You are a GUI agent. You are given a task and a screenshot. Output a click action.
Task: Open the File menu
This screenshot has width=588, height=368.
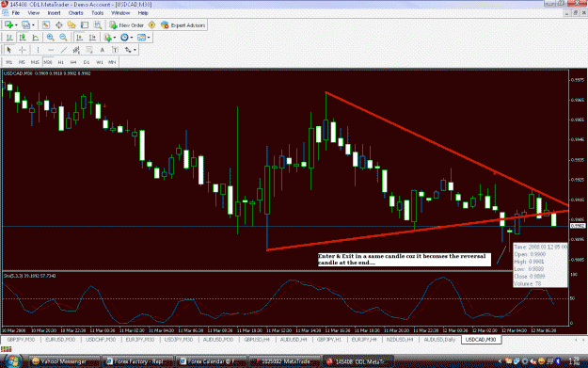15,13
